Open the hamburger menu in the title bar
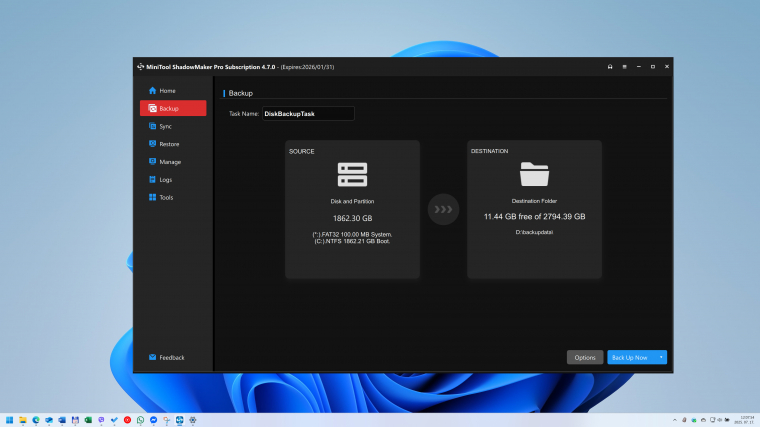Viewport: 760px width, 427px height. pyautogui.click(x=624, y=67)
